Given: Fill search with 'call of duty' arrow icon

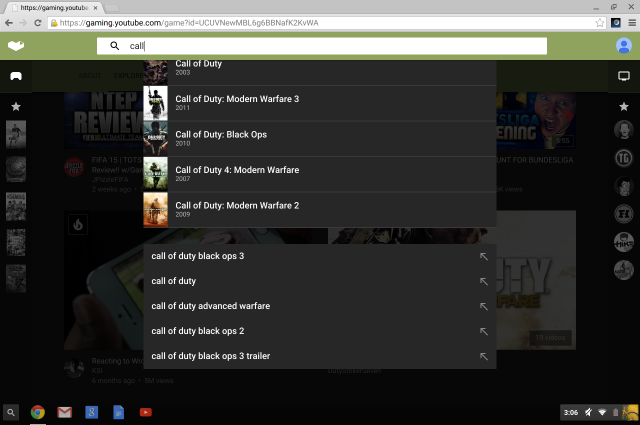Looking at the screenshot, I should [x=483, y=281].
